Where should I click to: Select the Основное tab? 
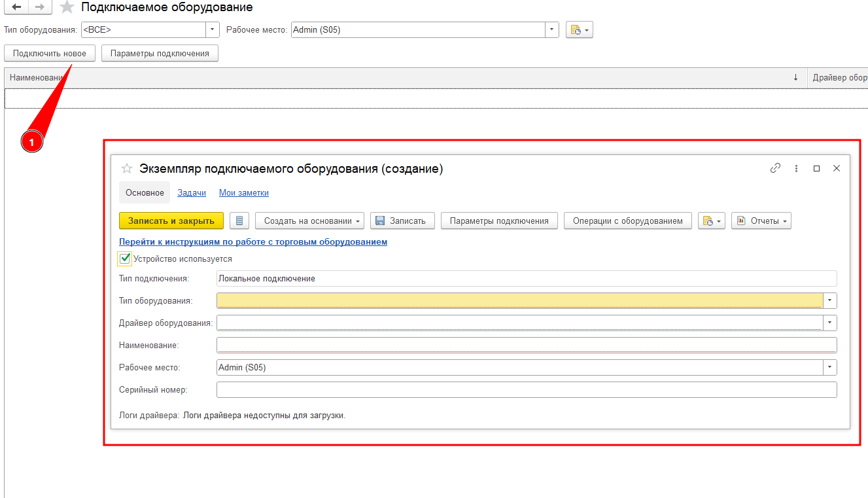[145, 192]
